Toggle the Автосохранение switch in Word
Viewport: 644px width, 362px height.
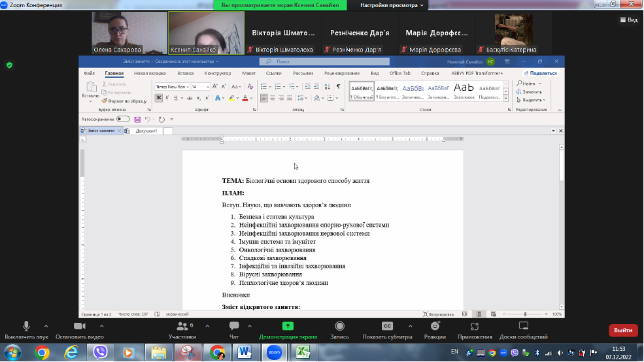click(x=123, y=120)
